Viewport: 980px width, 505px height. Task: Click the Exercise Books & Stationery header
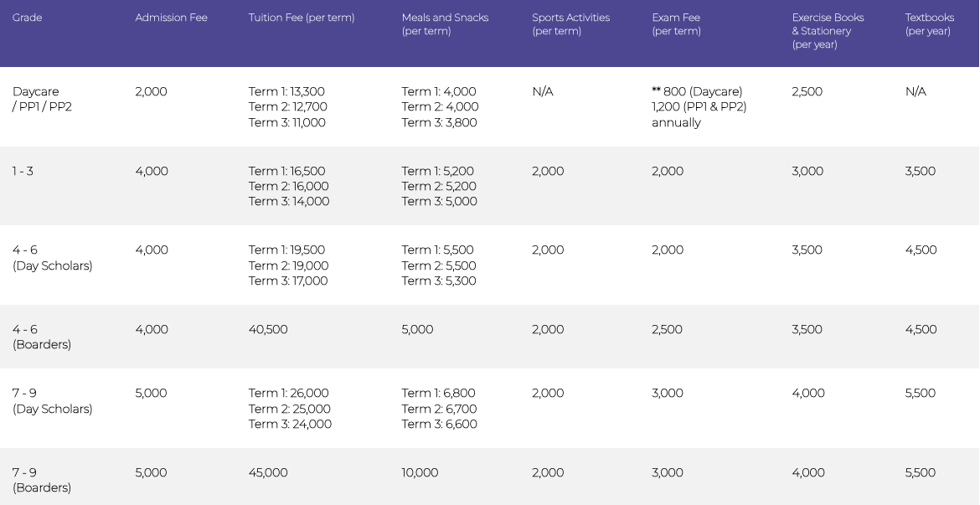point(828,30)
